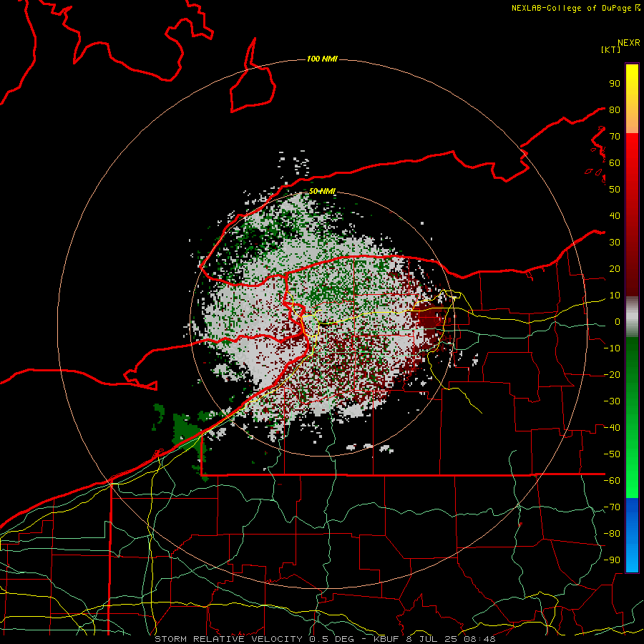This screenshot has height=644, width=644.
Task: Click the -80 scale value
Action: (612, 534)
